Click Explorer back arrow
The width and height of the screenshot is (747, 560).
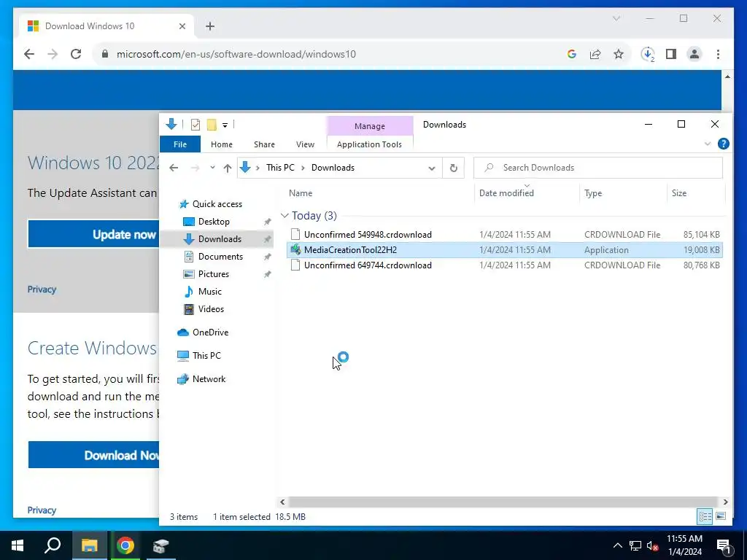pyautogui.click(x=174, y=168)
